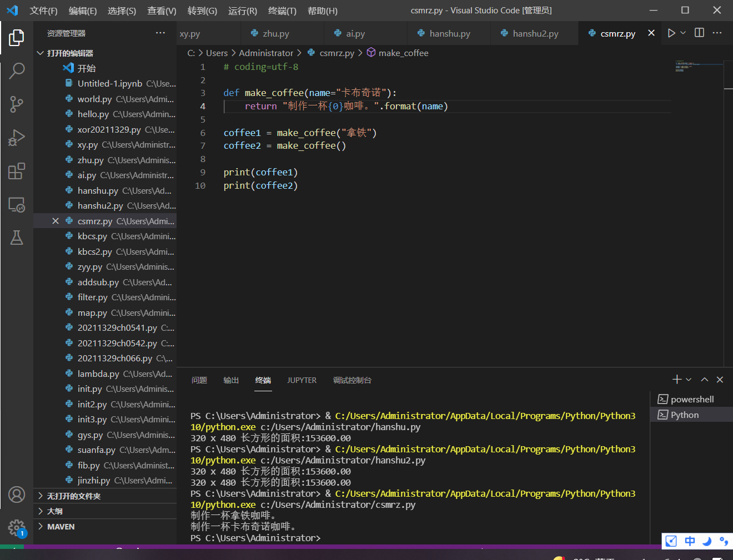
Task: Click the Accounts icon in activity bar
Action: [17, 494]
